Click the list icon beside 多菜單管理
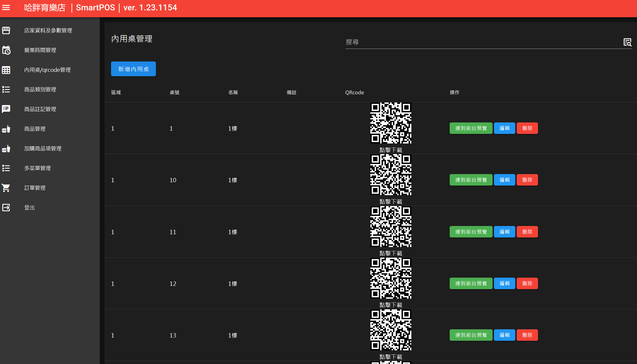 [6, 168]
